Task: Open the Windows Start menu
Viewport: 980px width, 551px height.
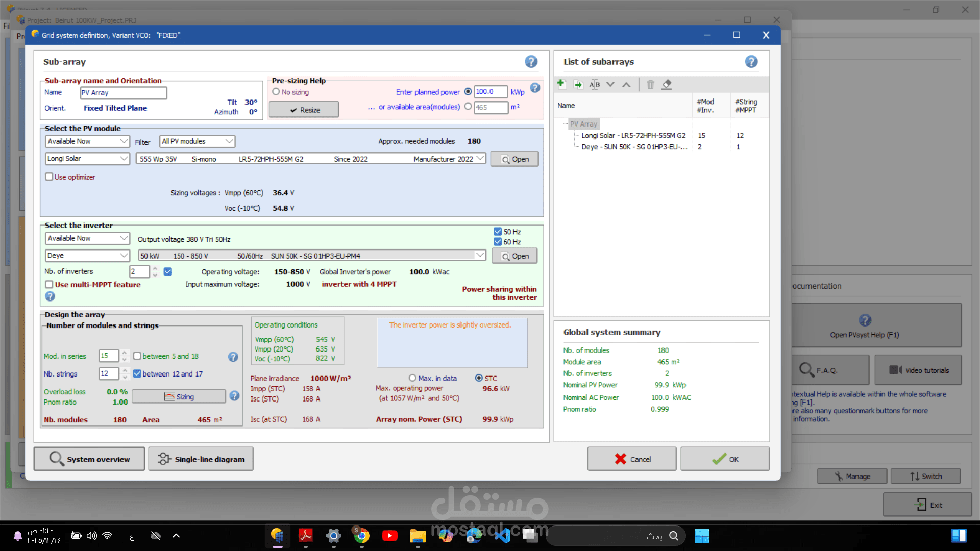Action: (702, 536)
